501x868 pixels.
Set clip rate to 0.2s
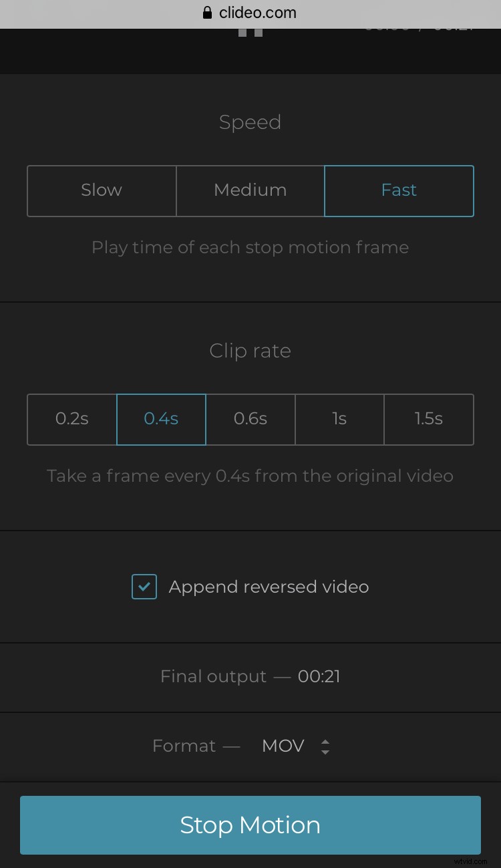coord(71,419)
